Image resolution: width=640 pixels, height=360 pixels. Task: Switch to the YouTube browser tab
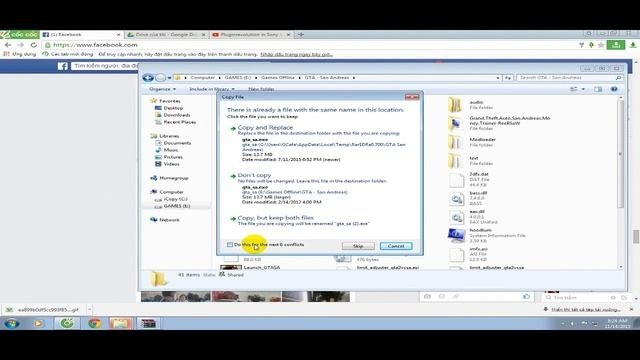251,35
